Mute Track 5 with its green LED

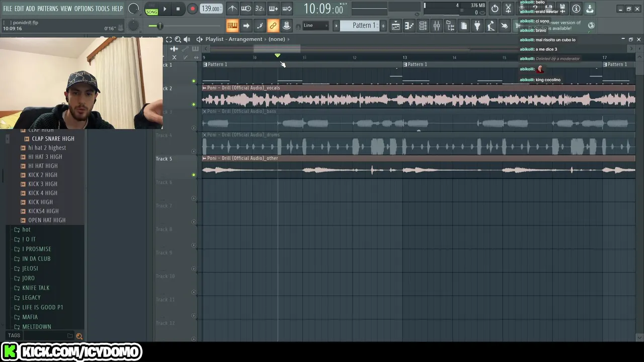[x=194, y=175]
